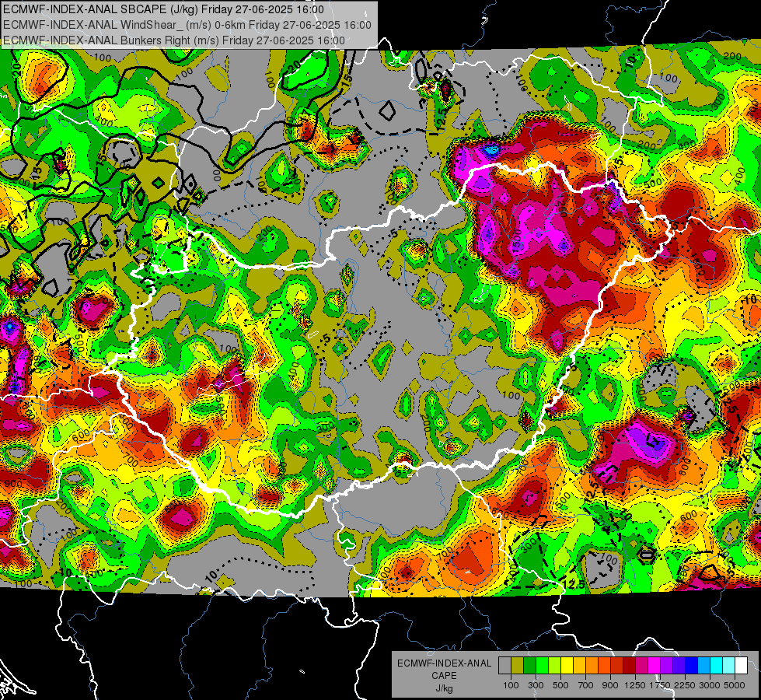Click the 3000 value under the legend
761x700 pixels.
pos(710,685)
